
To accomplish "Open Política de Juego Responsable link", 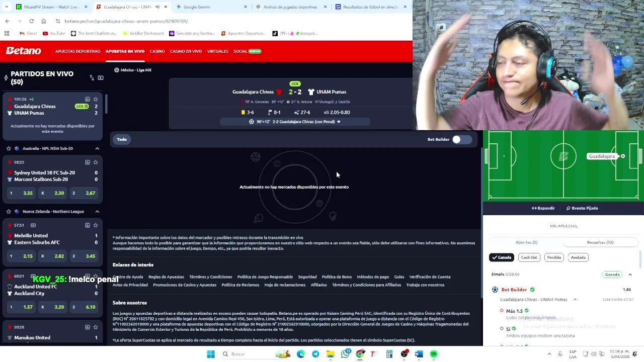I will click(265, 277).
